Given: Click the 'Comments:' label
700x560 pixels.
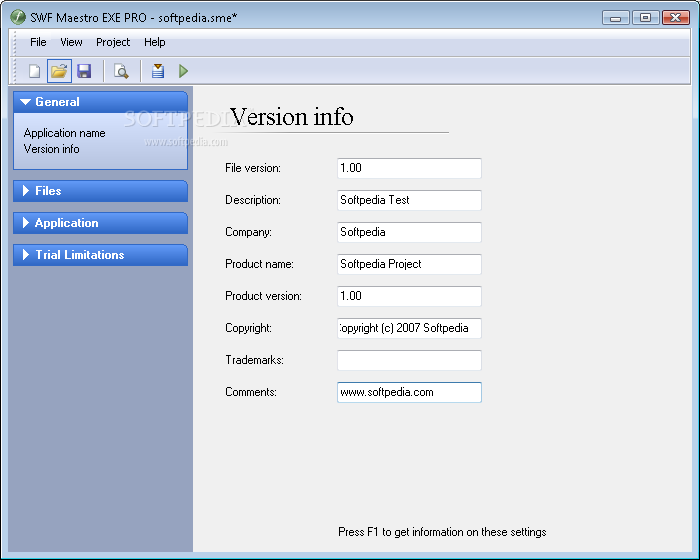Looking at the screenshot, I should point(251,392).
